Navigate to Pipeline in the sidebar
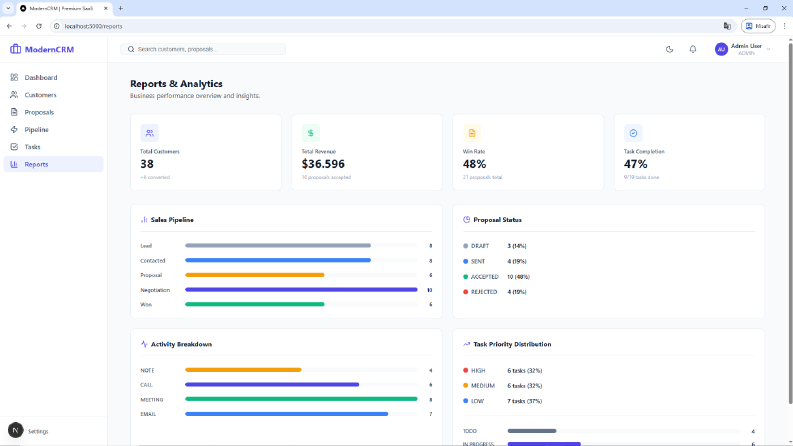 [x=53, y=129]
